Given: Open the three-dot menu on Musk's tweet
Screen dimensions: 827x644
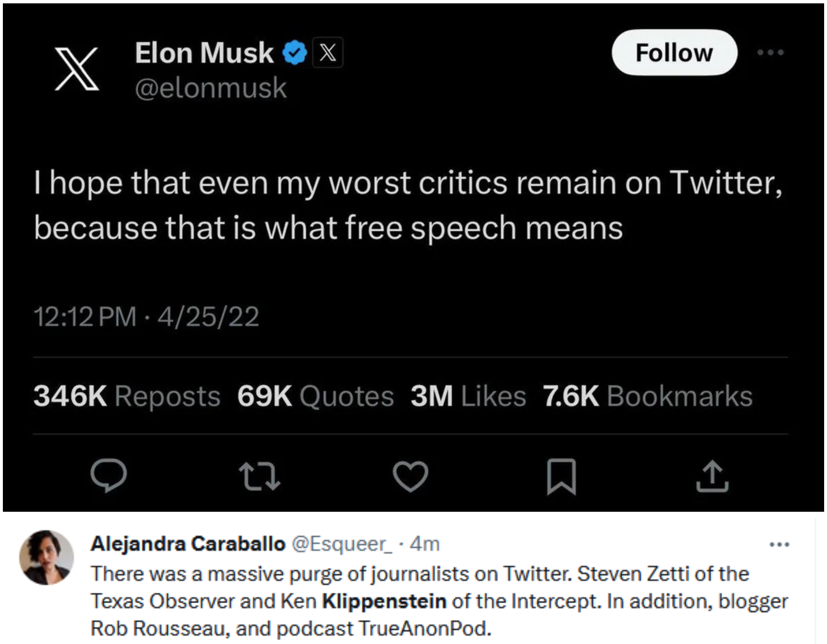Looking at the screenshot, I should (x=770, y=52).
